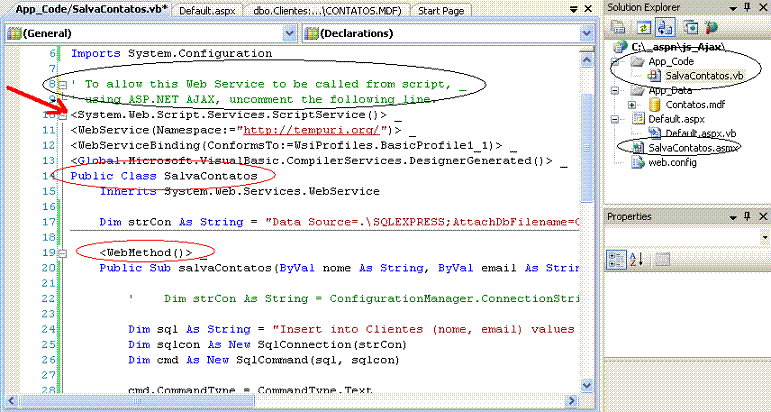Click the horizontal scroll left arrow

pyautogui.click(x=11, y=401)
